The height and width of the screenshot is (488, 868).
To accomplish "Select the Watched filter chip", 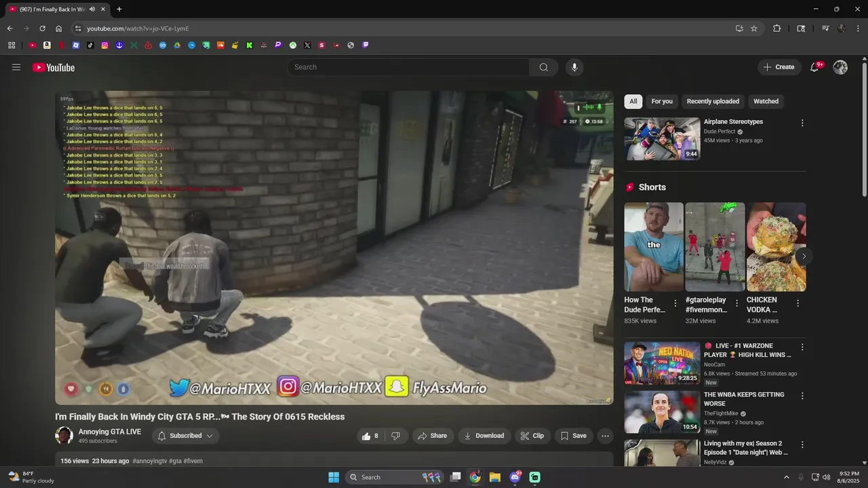I will point(766,101).
